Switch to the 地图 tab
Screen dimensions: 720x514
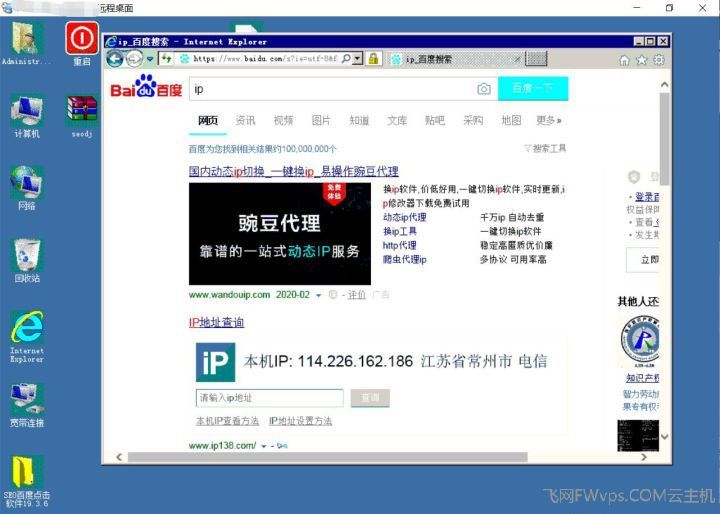pos(511,120)
